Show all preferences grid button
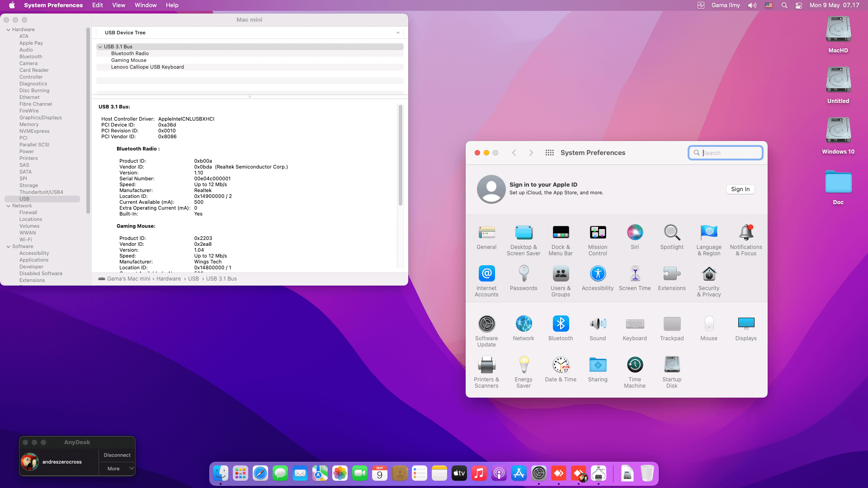The image size is (868, 488). point(550,153)
